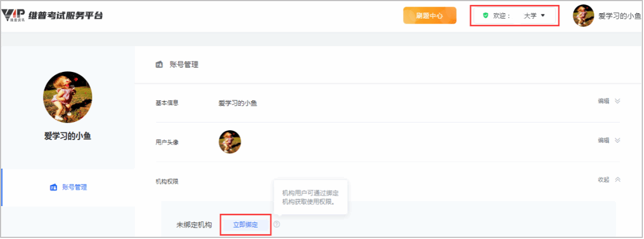Click the help question mark icon beside 立即绑定
The width and height of the screenshot is (644, 239).
pos(277,224)
